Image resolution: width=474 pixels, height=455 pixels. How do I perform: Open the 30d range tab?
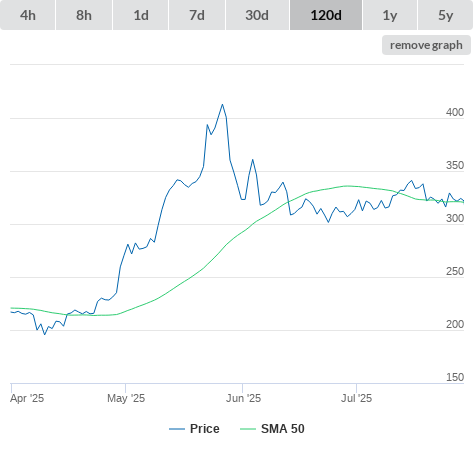pyautogui.click(x=257, y=15)
